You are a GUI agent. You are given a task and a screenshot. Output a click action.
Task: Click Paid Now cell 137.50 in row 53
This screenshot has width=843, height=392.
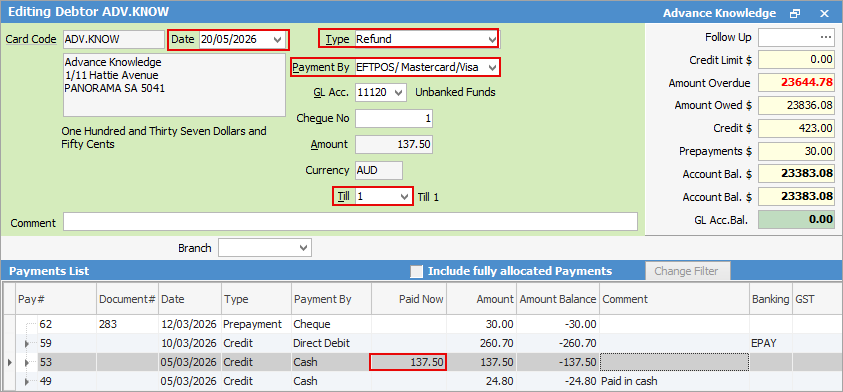click(x=409, y=362)
